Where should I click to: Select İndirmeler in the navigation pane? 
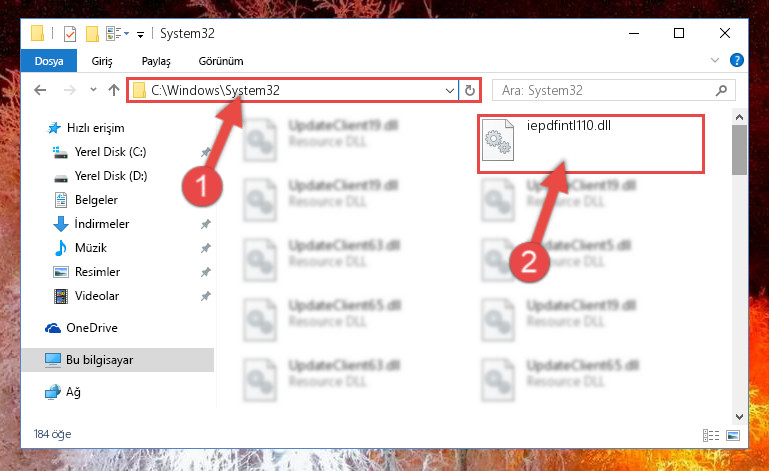pyautogui.click(x=102, y=224)
